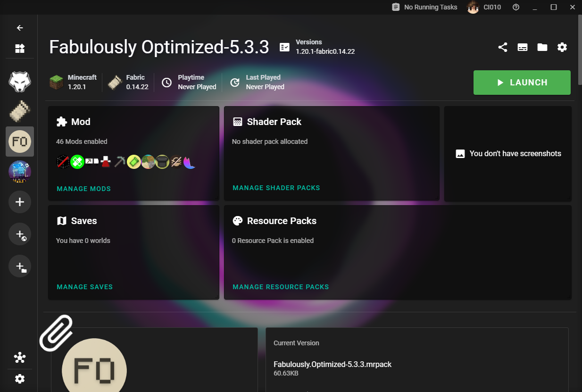Click the screenshots card image icon
Viewport: 582px width, 392px height.
[x=460, y=154]
